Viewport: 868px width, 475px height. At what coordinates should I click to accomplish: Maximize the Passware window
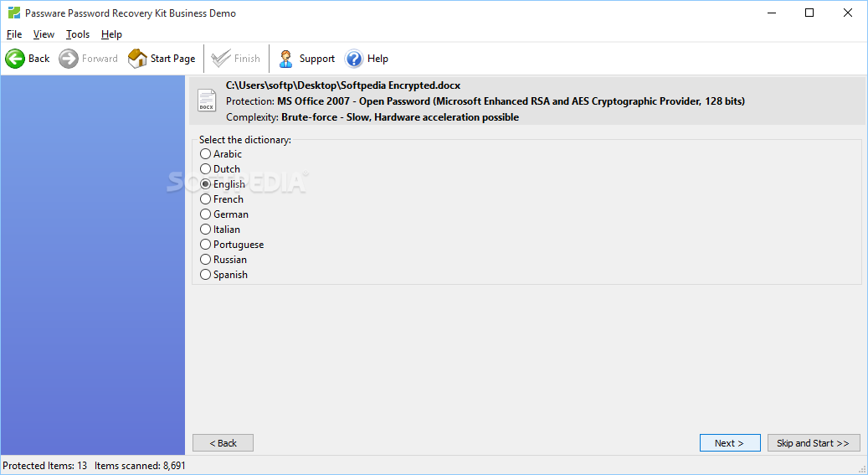[x=809, y=13]
